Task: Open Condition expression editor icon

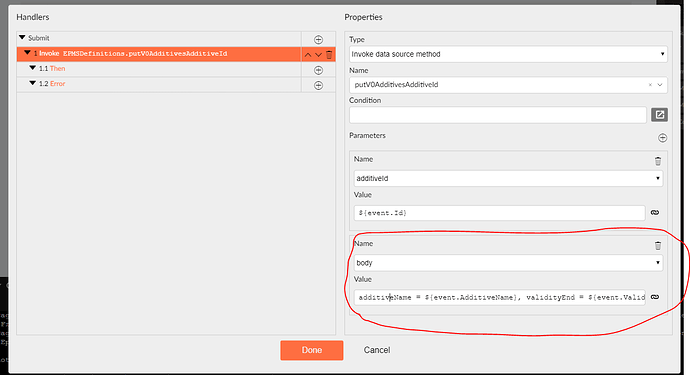Action: pyautogui.click(x=659, y=115)
